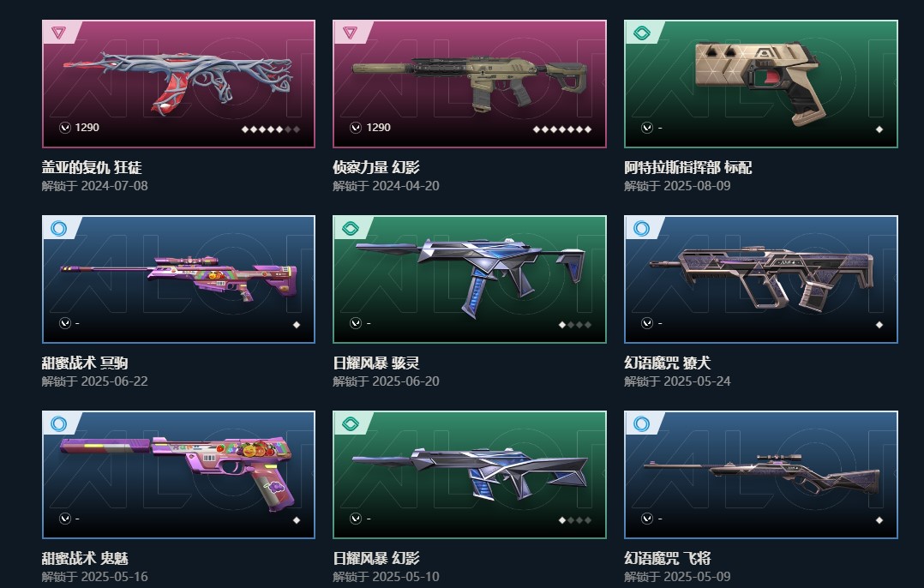Viewport: 924px width, 588px height.
Task: Click the 甜蜜战术 鬼魅 skin title
Action: [85, 558]
